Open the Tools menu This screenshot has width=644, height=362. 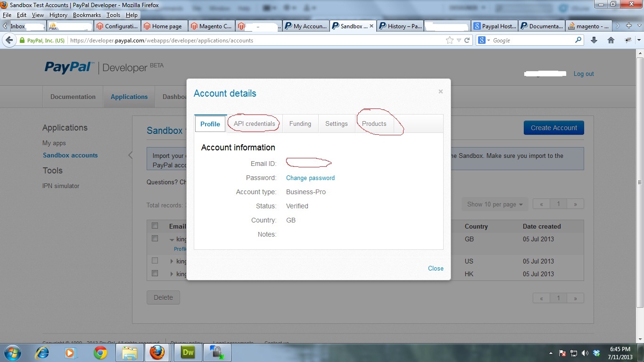tap(113, 15)
